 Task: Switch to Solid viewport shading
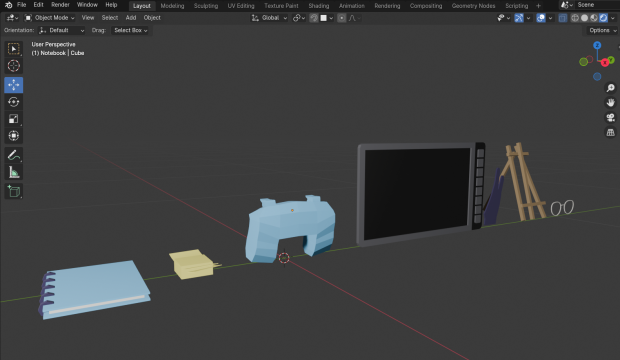coord(584,18)
